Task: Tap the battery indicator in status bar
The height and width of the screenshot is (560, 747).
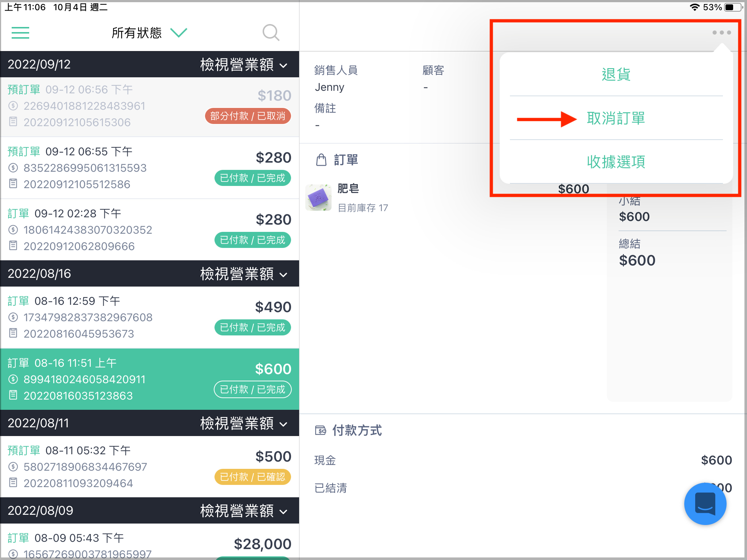Action: coord(734,7)
